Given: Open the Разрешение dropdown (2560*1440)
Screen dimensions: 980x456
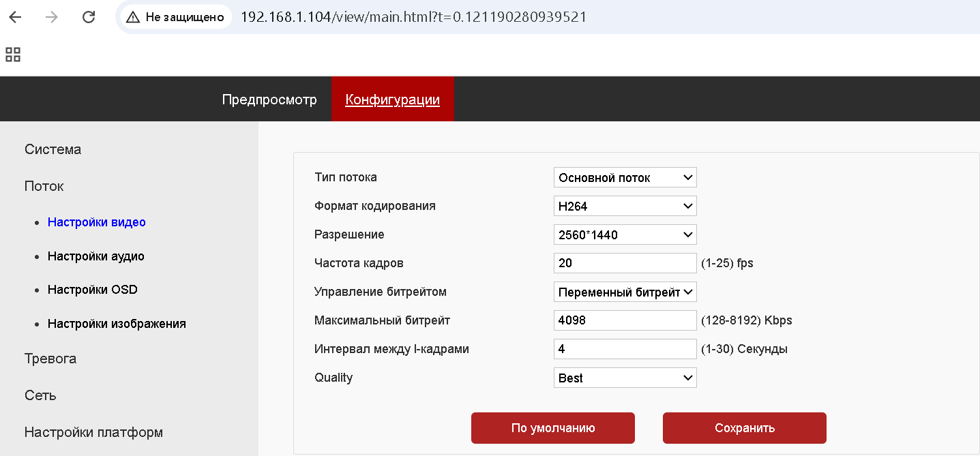Looking at the screenshot, I should pos(625,234).
